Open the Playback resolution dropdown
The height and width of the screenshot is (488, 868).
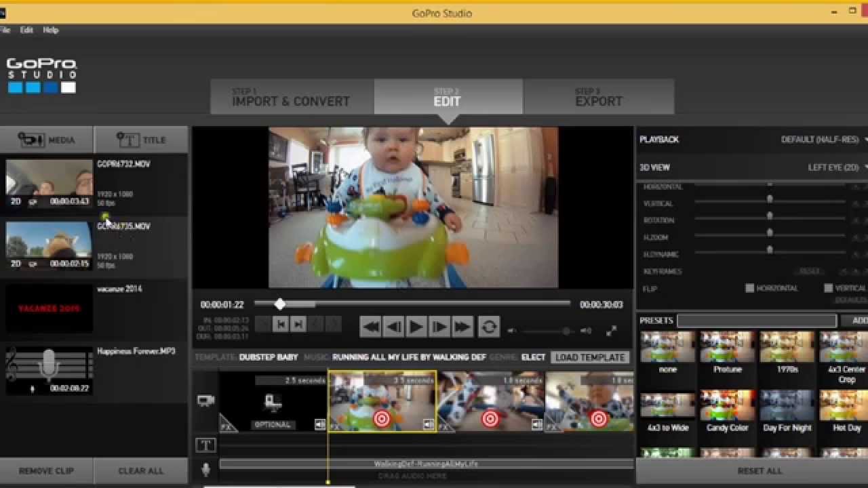point(823,139)
